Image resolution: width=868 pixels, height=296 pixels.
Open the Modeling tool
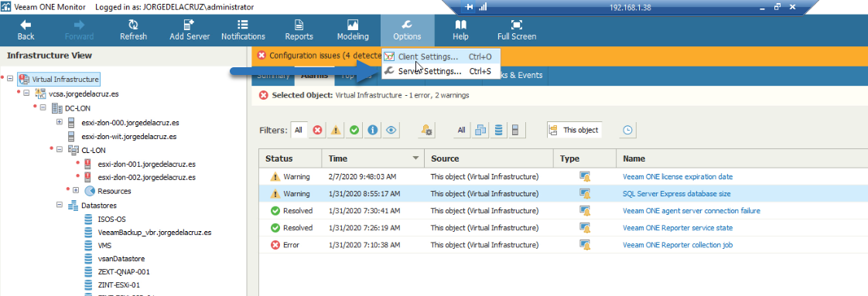coord(353,30)
